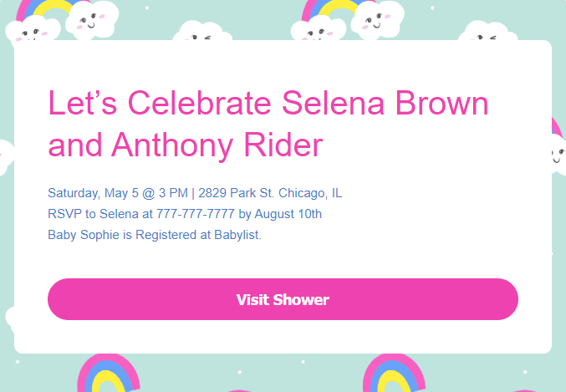566x392 pixels.
Task: Click the Saturday, May 5 @ 3 PM text
Action: [x=118, y=193]
